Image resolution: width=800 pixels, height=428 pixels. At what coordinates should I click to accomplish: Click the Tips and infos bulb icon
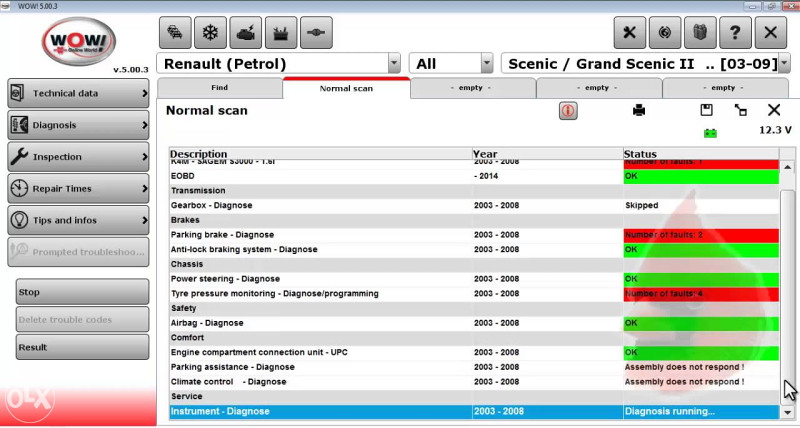click(x=19, y=219)
